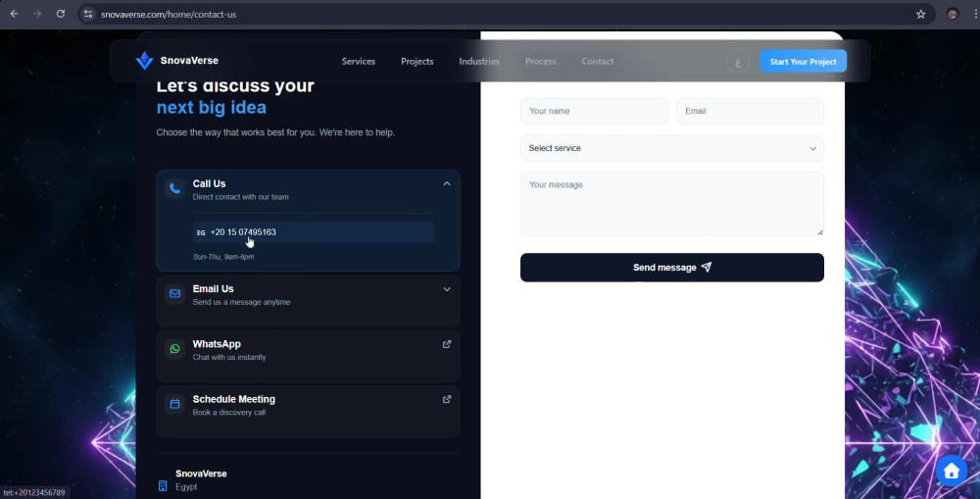Image resolution: width=980 pixels, height=499 pixels.
Task: Open site information icon in address bar
Action: coord(88,14)
